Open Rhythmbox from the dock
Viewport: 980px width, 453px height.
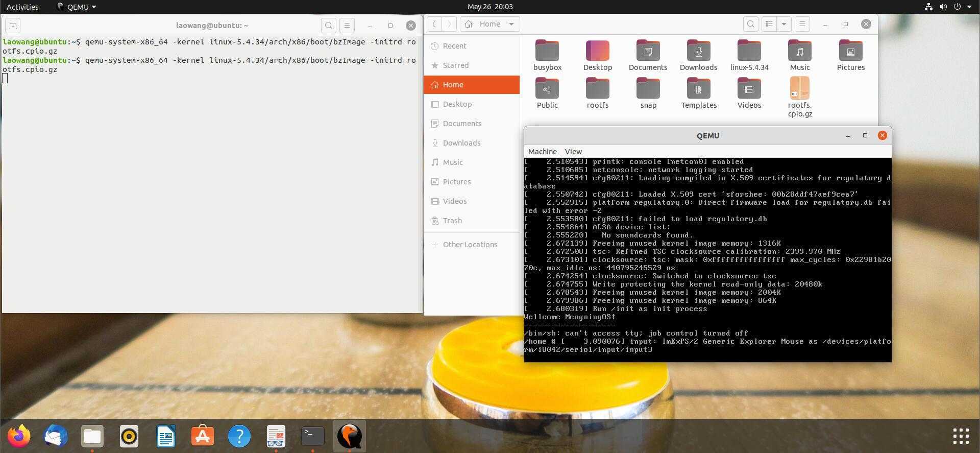129,436
